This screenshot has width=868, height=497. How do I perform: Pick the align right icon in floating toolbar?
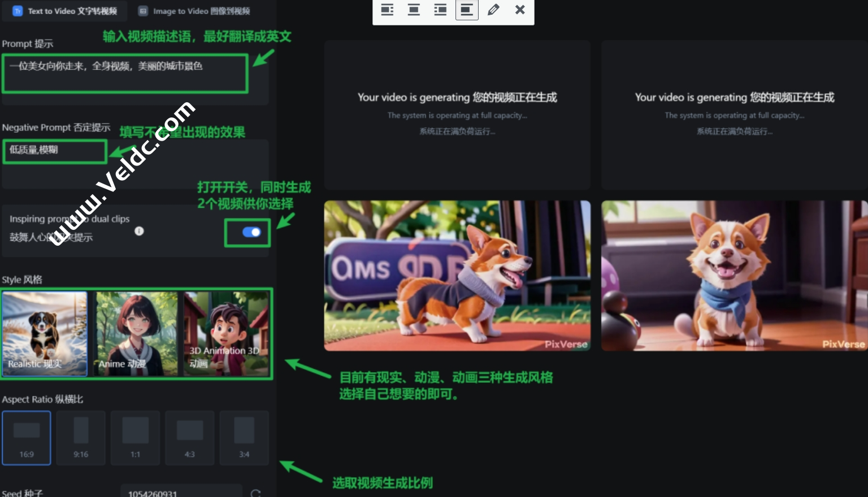440,10
